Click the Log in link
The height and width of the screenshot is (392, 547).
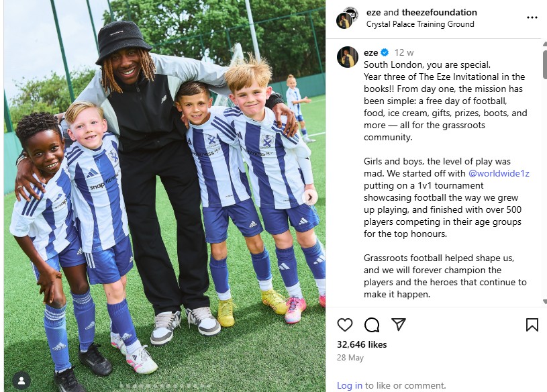[350, 385]
